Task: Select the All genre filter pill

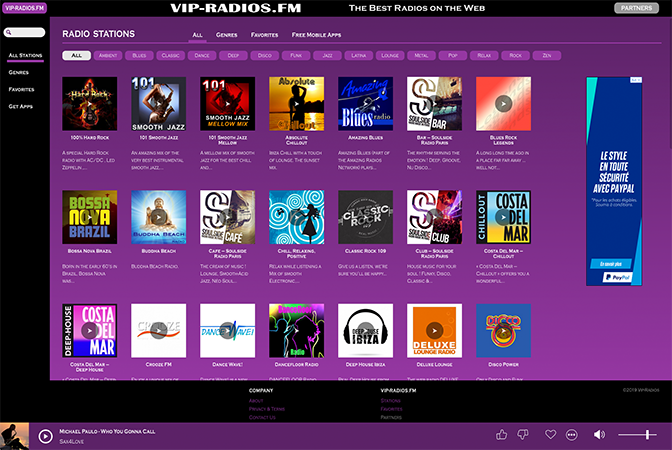Action: 76,55
